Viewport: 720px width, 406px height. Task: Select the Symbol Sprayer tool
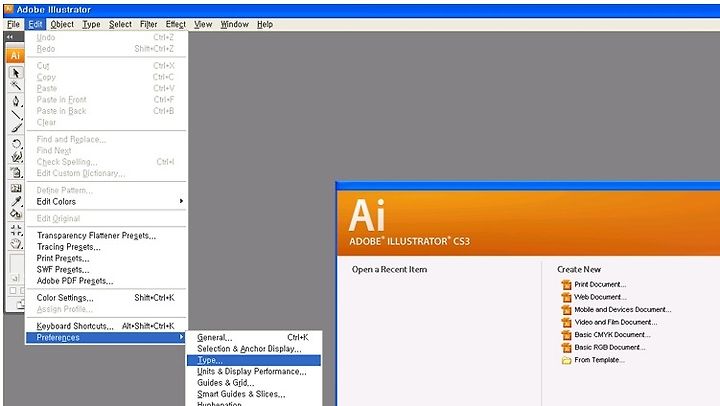16,173
